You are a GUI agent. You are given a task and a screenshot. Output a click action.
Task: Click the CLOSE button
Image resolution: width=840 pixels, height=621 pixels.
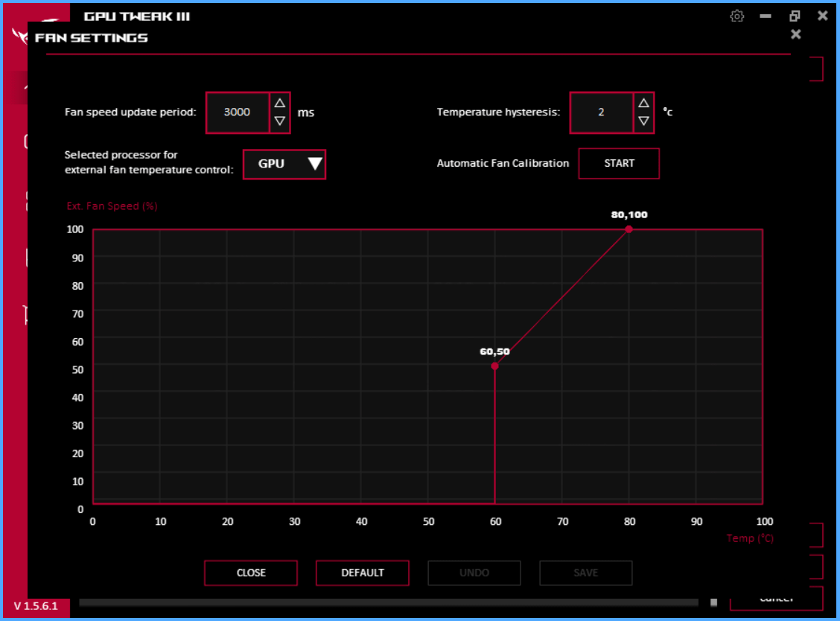251,573
